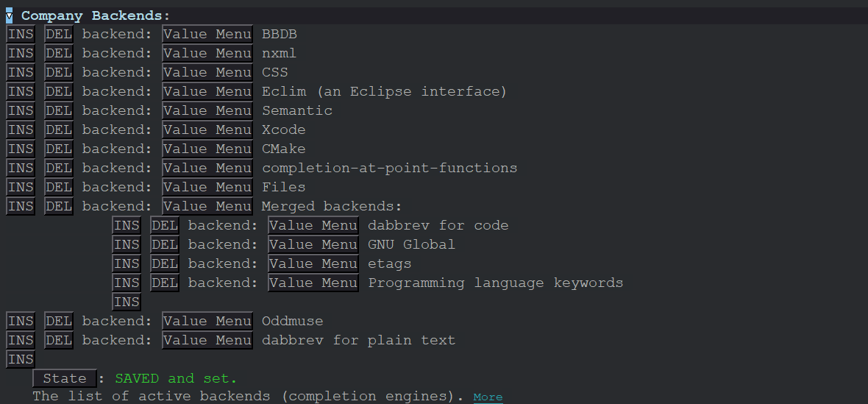
Task: Open Value Menu for GNU Global backend
Action: click(x=313, y=244)
